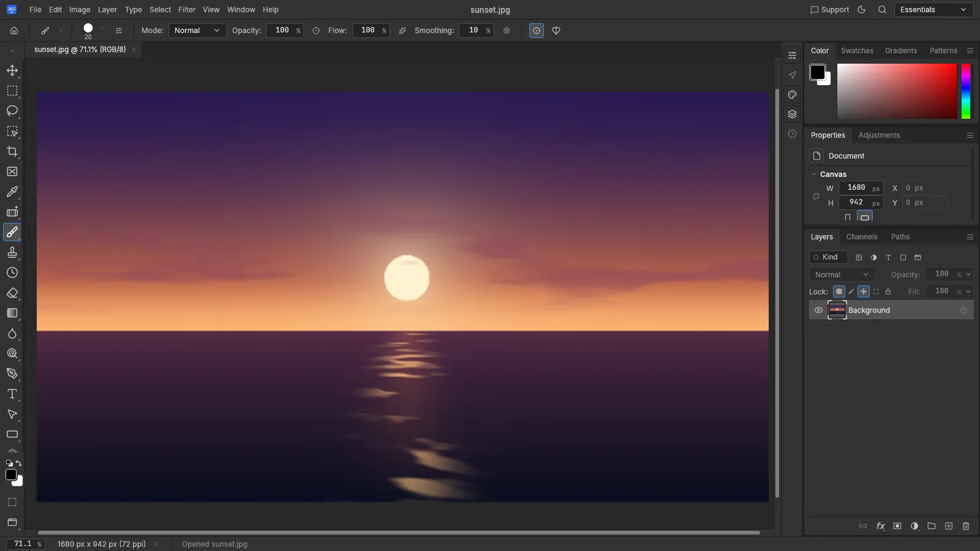
Task: Select the Eyedropper tool
Action: click(x=12, y=192)
